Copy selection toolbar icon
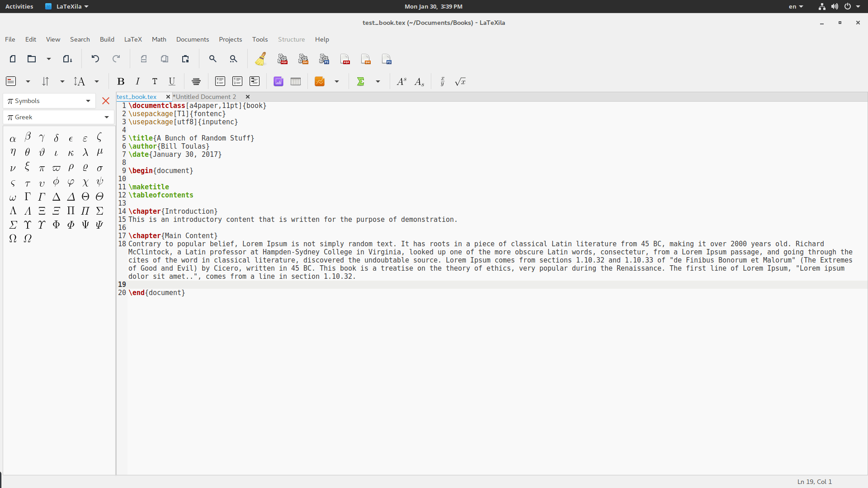Image resolution: width=868 pixels, height=488 pixels. pos(165,59)
